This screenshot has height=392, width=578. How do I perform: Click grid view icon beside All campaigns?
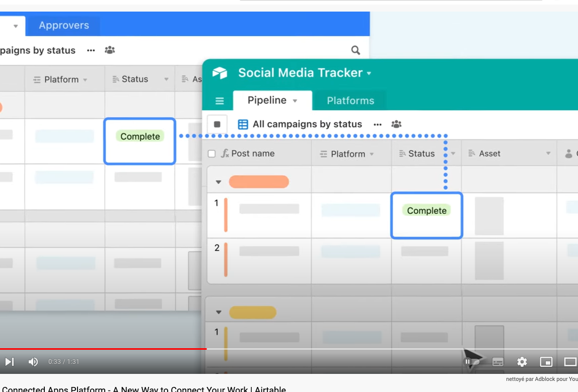point(243,124)
